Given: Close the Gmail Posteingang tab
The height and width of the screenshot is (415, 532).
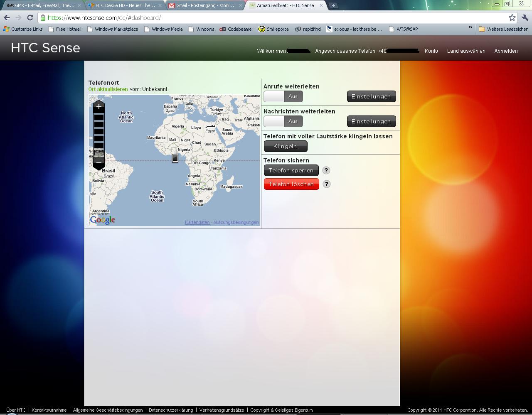Looking at the screenshot, I should (x=240, y=5).
